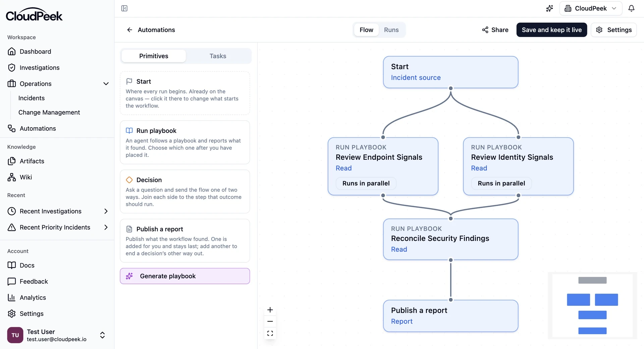
Task: Switch to the Runs tab
Action: click(391, 30)
